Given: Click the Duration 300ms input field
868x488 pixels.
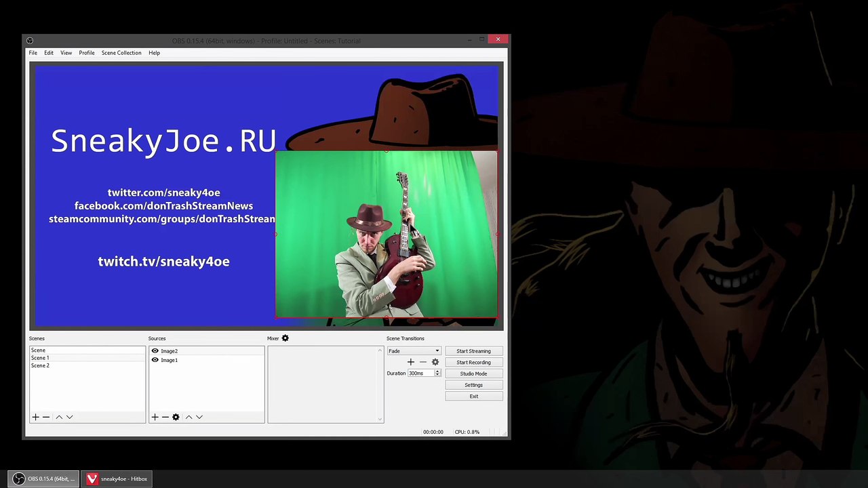Looking at the screenshot, I should [420, 373].
